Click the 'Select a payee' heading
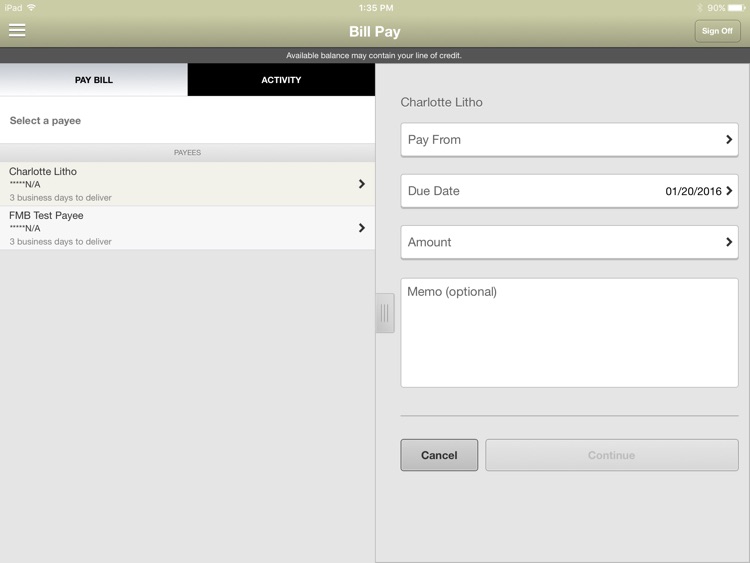This screenshot has height=563, width=750. [45, 121]
